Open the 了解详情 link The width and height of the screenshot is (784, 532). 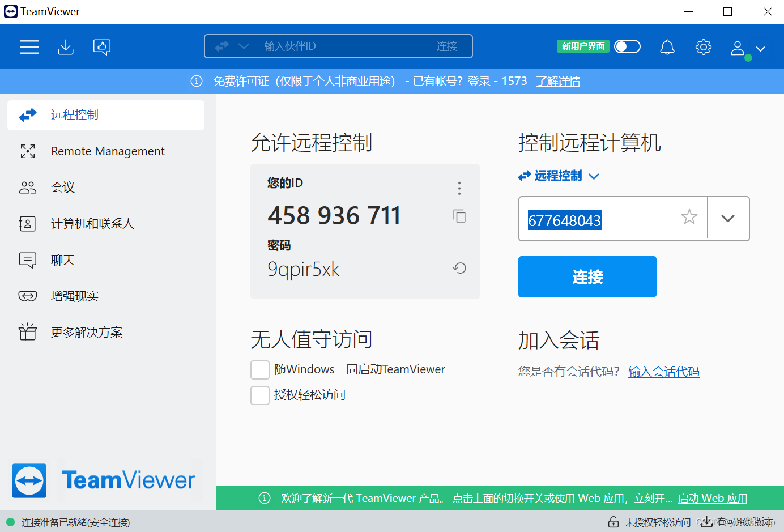pos(558,82)
